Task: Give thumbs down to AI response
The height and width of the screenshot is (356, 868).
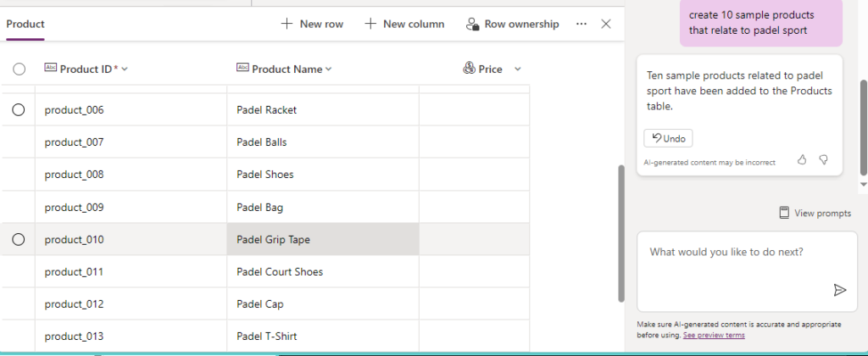Action: pos(823,160)
